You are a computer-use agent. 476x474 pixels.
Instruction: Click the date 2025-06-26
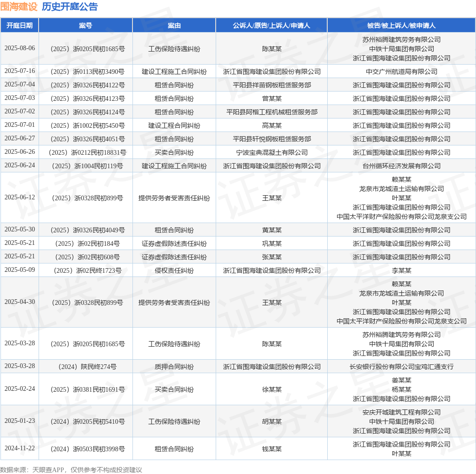pyautogui.click(x=20, y=152)
